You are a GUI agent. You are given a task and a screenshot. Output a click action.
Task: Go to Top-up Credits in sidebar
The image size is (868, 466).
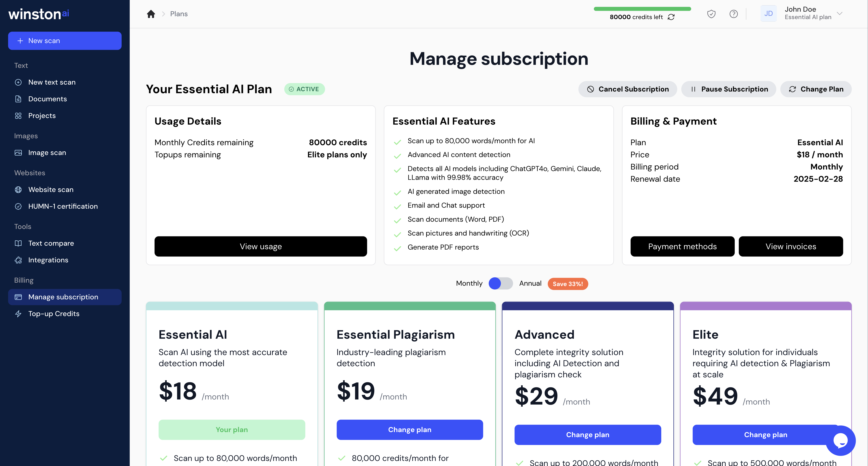[54, 314]
